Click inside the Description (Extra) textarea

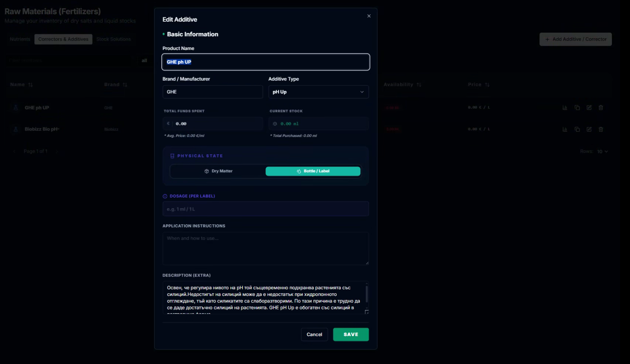point(264,297)
